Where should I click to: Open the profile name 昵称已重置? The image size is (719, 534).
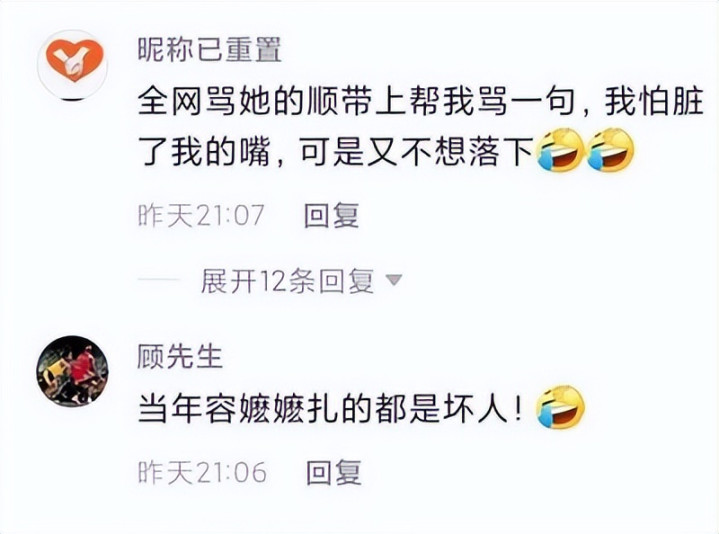pyautogui.click(x=210, y=49)
